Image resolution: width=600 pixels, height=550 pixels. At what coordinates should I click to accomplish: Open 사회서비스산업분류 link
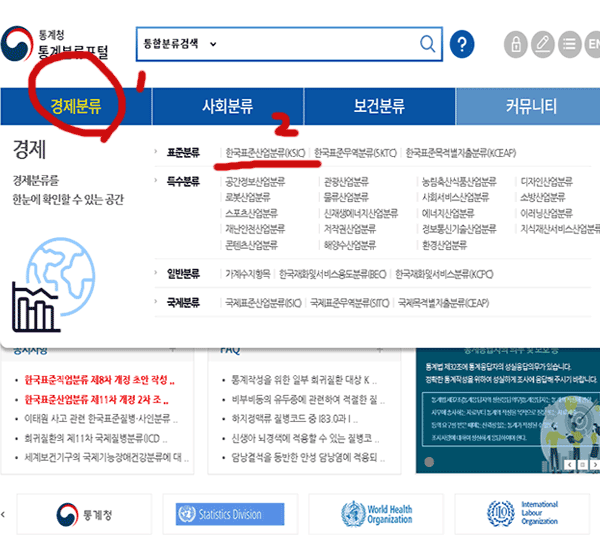tap(455, 197)
